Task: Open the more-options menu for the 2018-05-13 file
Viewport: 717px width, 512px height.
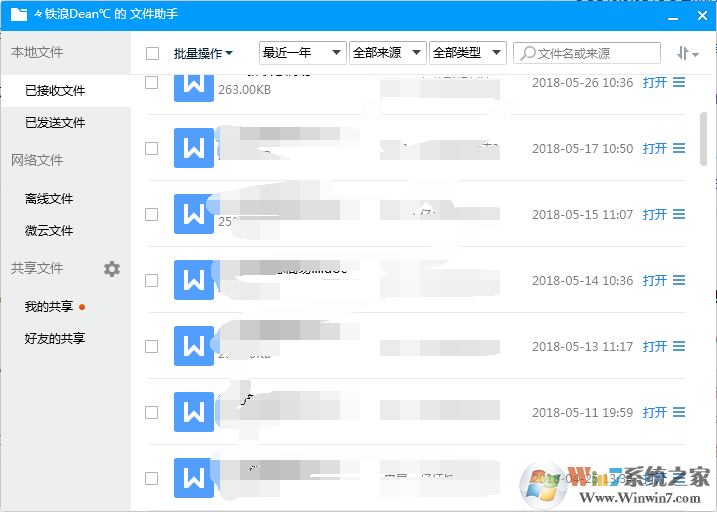Action: pos(679,346)
